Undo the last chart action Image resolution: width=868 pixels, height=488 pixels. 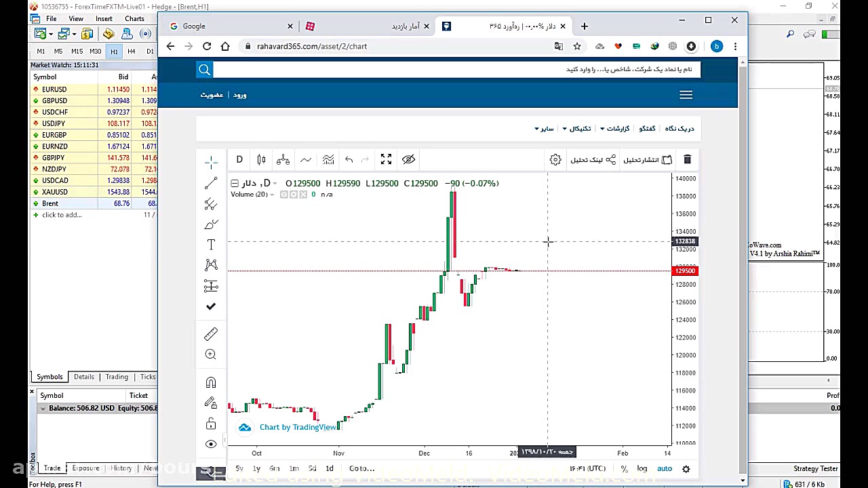pos(349,159)
